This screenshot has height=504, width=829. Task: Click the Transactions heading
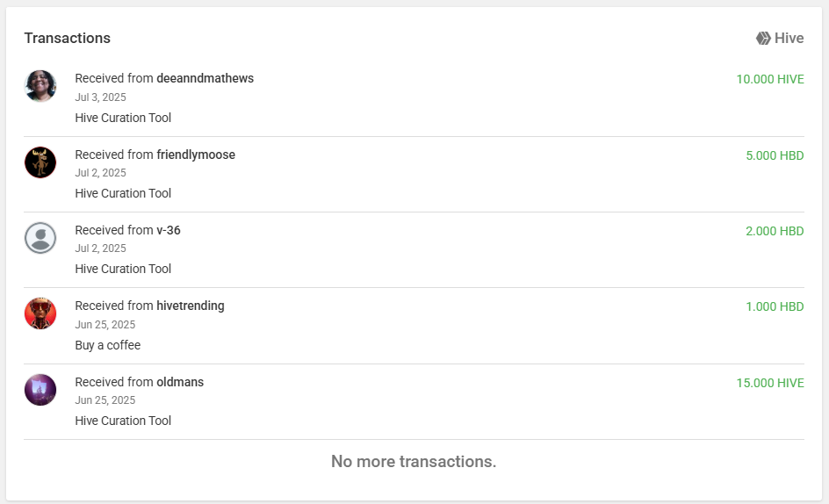click(x=67, y=38)
